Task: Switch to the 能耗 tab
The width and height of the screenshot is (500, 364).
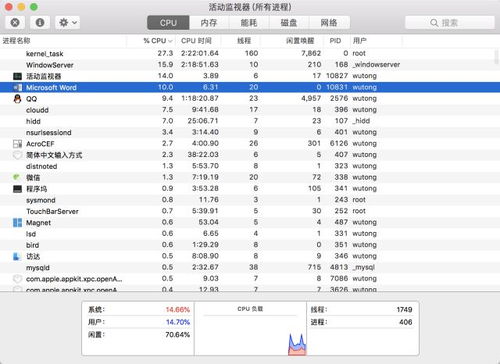Action: click(249, 23)
